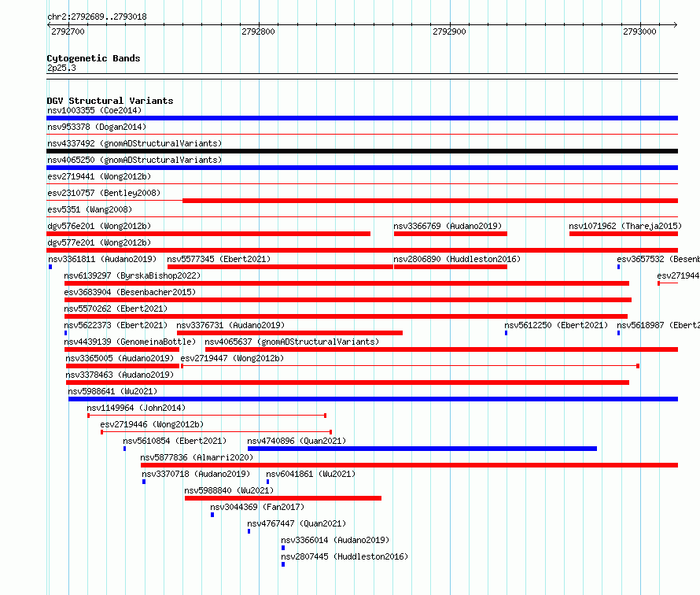Click the esv2719441 (Wong2012b) label
Image resolution: width=700 pixels, height=595 pixels.
click(x=99, y=176)
